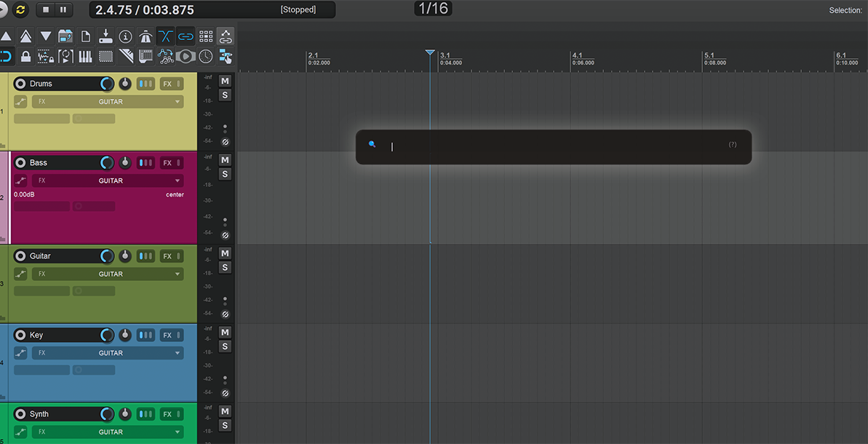Viewport: 868px width, 444px height.
Task: Solo the Bass track
Action: [225, 175]
